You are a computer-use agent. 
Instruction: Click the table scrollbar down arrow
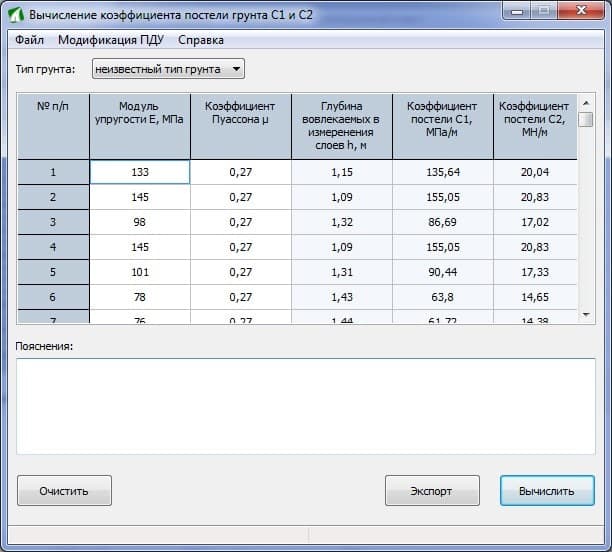click(585, 315)
